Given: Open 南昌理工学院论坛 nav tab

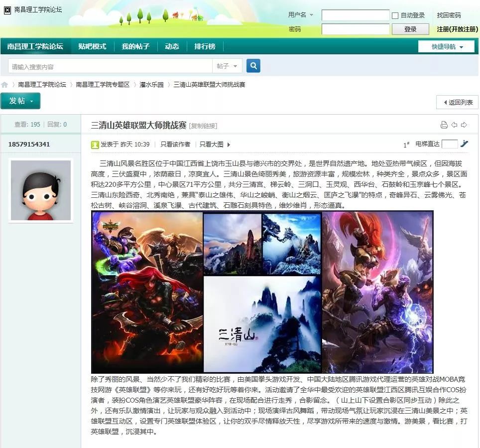Looking at the screenshot, I should tap(35, 46).
